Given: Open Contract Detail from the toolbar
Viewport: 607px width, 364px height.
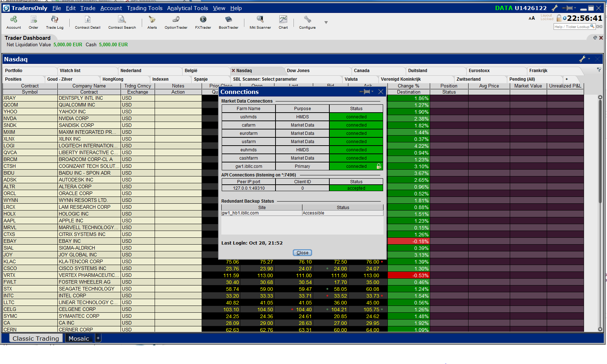Looking at the screenshot, I should (88, 22).
